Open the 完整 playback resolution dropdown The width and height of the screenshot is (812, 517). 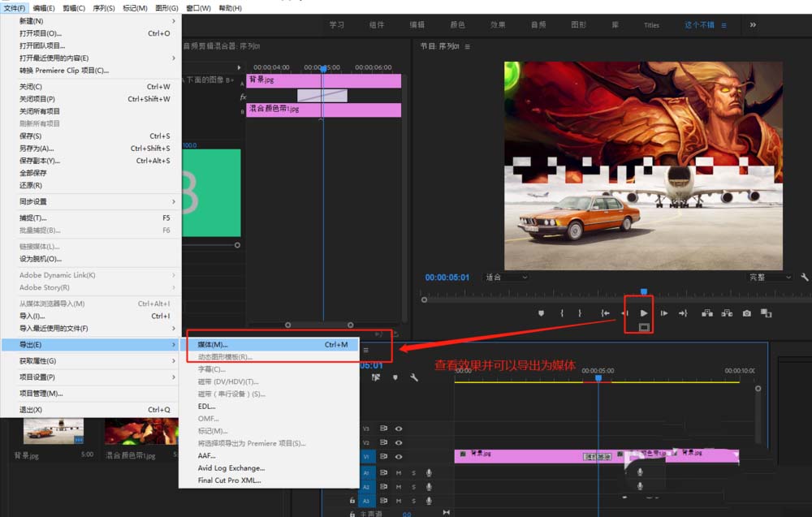(x=768, y=278)
